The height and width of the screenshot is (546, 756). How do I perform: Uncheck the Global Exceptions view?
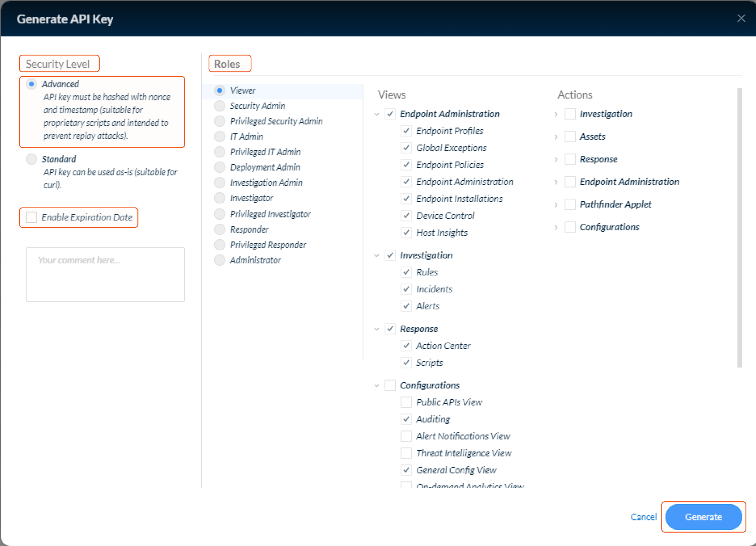(x=406, y=148)
